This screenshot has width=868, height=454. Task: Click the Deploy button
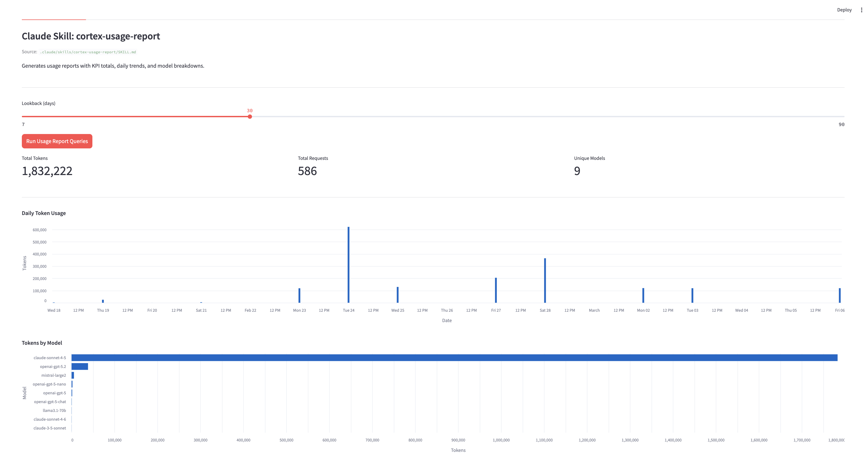pos(844,10)
